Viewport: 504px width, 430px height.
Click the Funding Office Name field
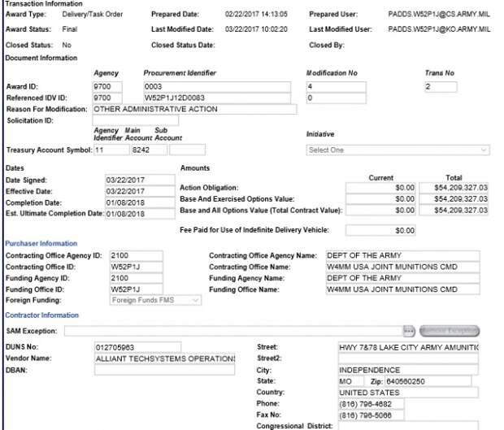[x=402, y=289]
